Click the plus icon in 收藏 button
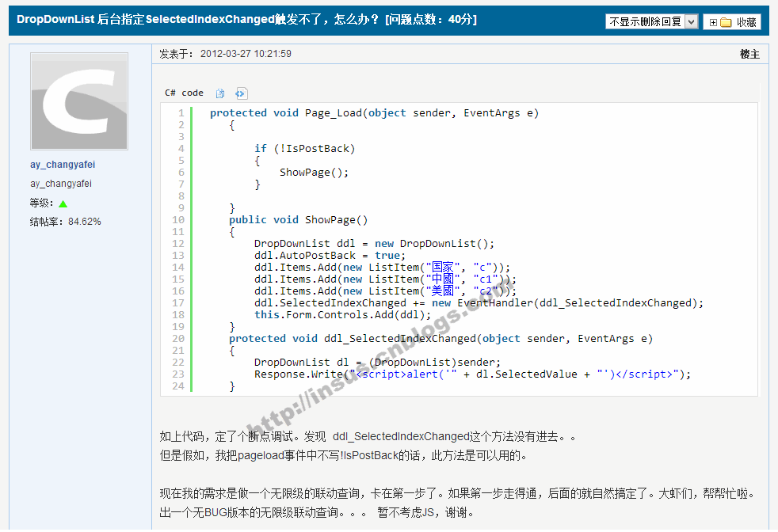 pyautogui.click(x=713, y=22)
